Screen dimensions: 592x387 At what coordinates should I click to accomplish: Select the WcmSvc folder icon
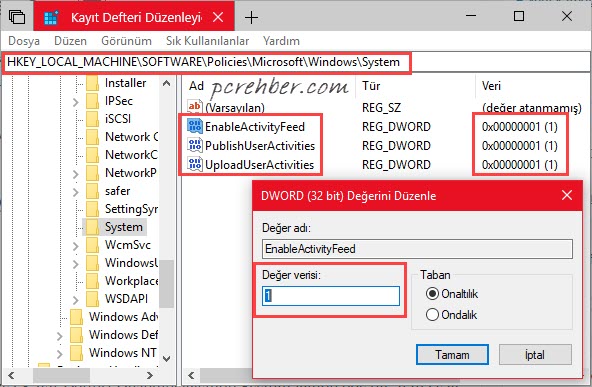click(92, 245)
